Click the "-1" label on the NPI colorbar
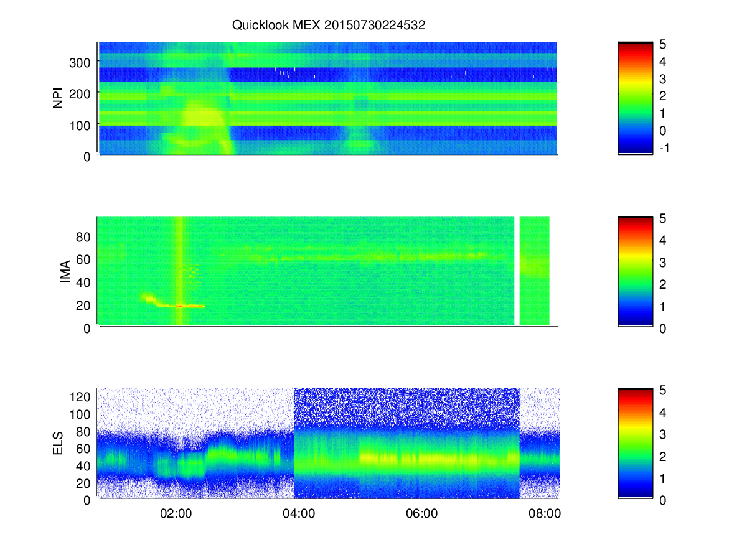This screenshot has width=747, height=560. 664,148
